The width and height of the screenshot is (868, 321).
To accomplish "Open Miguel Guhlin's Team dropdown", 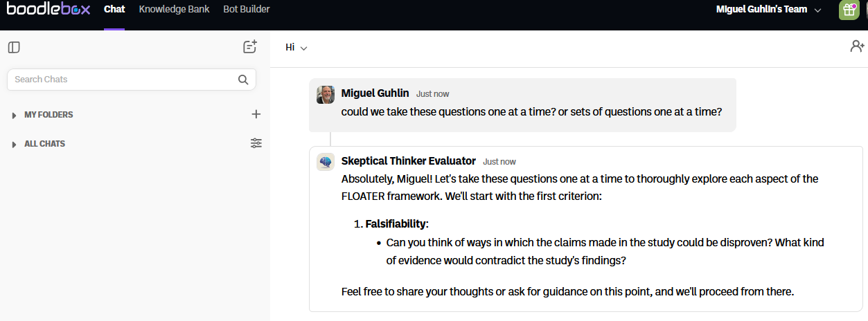I will (768, 10).
